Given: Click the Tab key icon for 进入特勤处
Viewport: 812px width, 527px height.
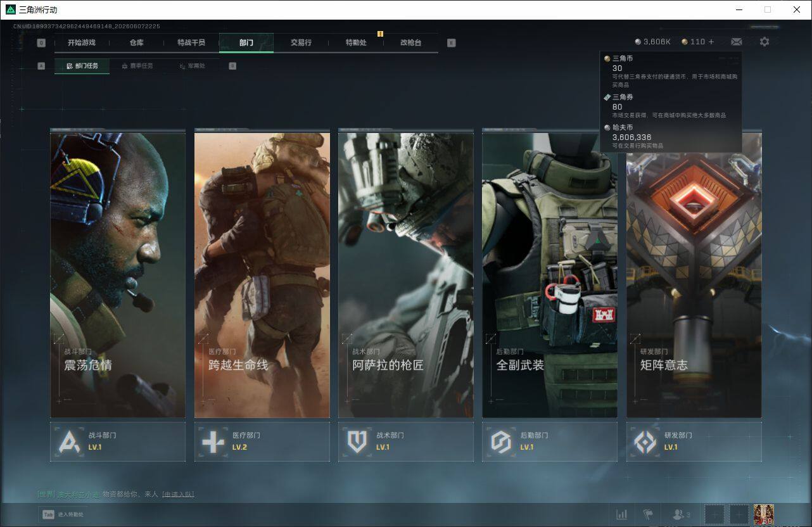Looking at the screenshot, I should pyautogui.click(x=48, y=514).
